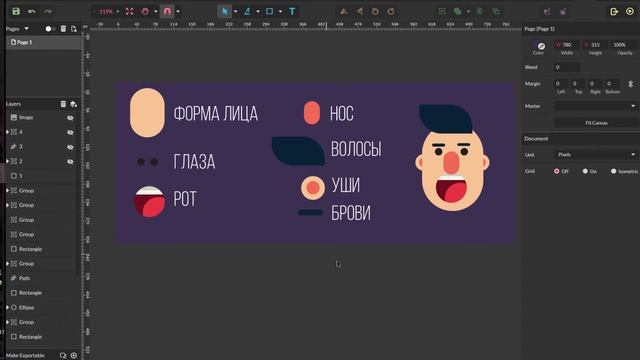
Task: Select the Pen tool
Action: [247, 11]
